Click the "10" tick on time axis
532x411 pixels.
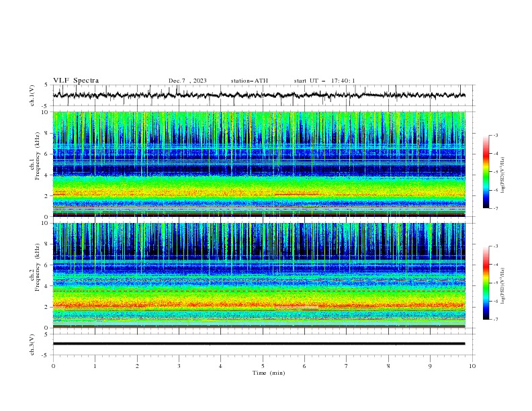(472, 366)
